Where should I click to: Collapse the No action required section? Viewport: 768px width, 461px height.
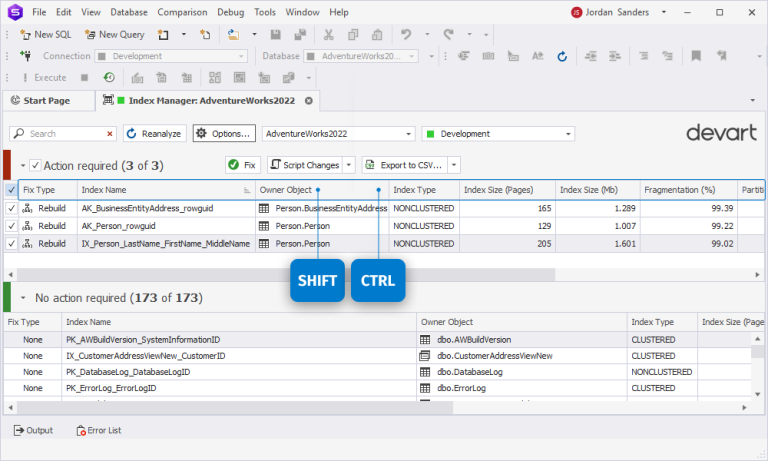point(23,298)
